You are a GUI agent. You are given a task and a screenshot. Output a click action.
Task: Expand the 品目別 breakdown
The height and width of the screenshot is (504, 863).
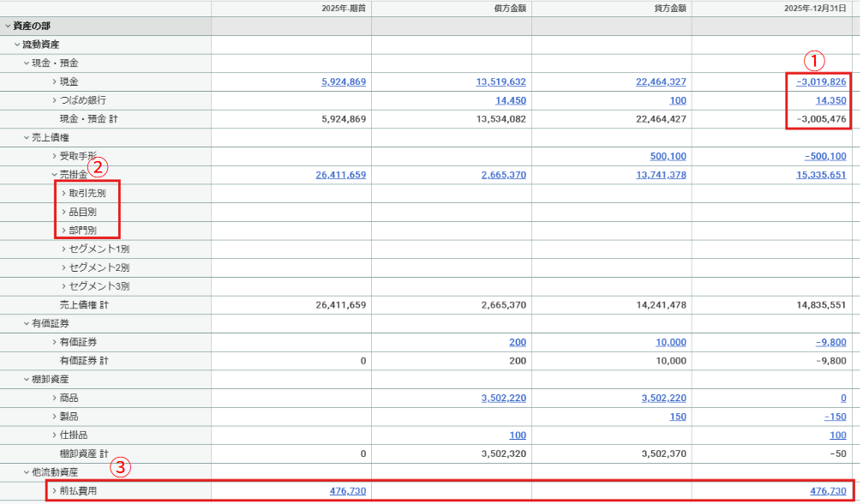coord(63,212)
